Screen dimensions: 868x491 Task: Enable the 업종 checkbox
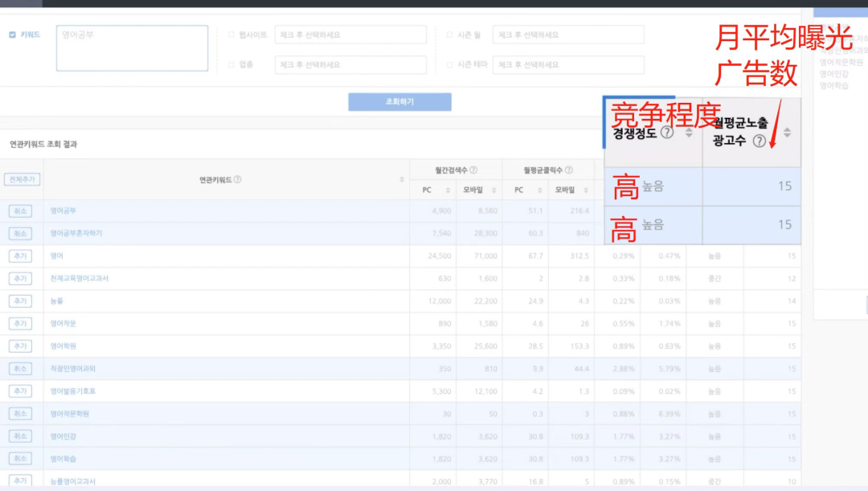click(231, 65)
